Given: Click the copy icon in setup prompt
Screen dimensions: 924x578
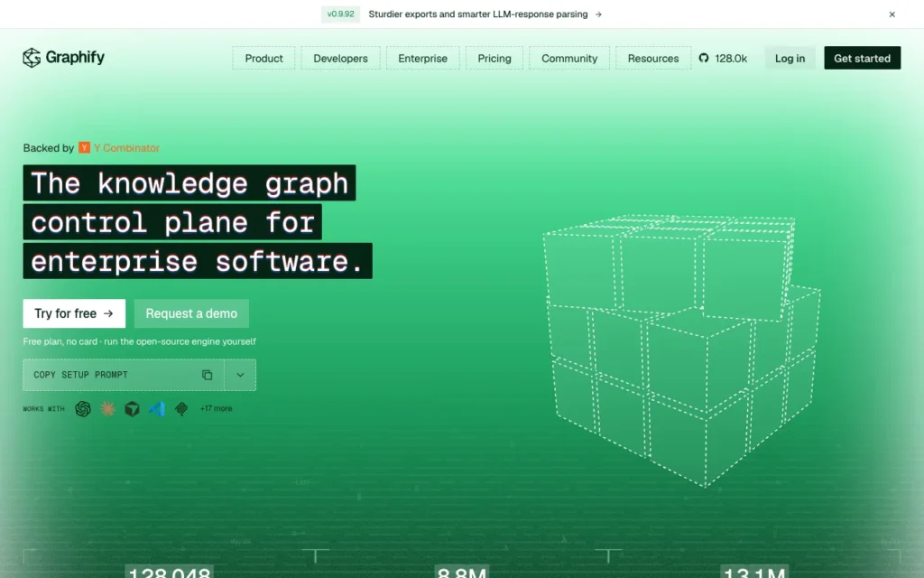Looking at the screenshot, I should pos(207,375).
